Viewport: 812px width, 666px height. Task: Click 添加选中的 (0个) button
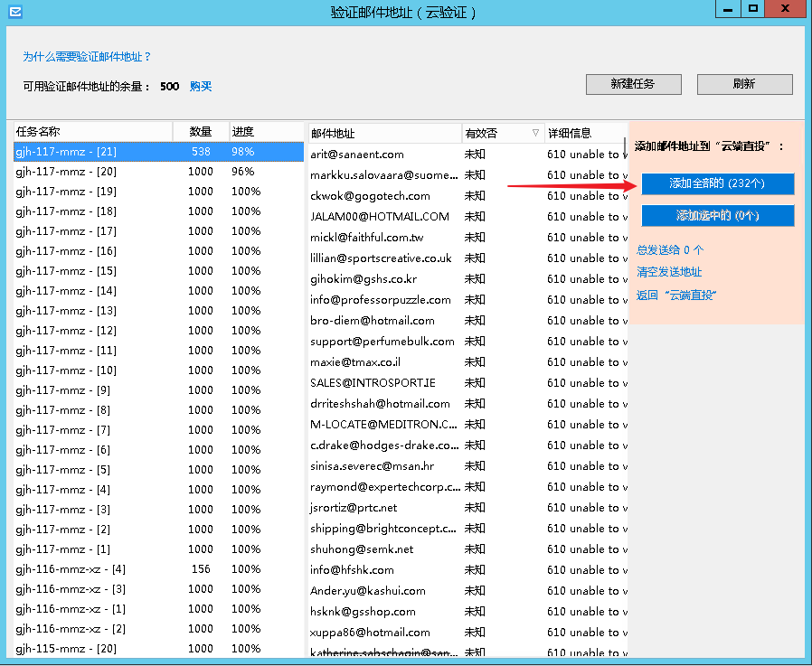[718, 215]
